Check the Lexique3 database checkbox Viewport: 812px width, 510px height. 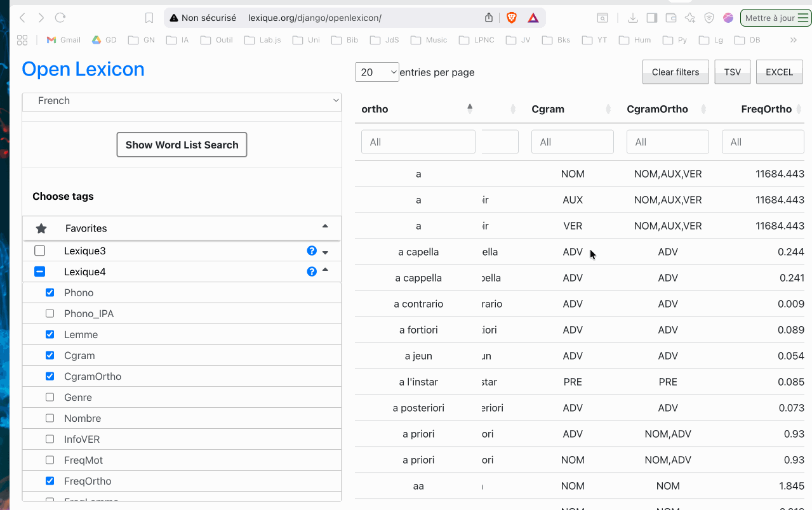click(40, 251)
